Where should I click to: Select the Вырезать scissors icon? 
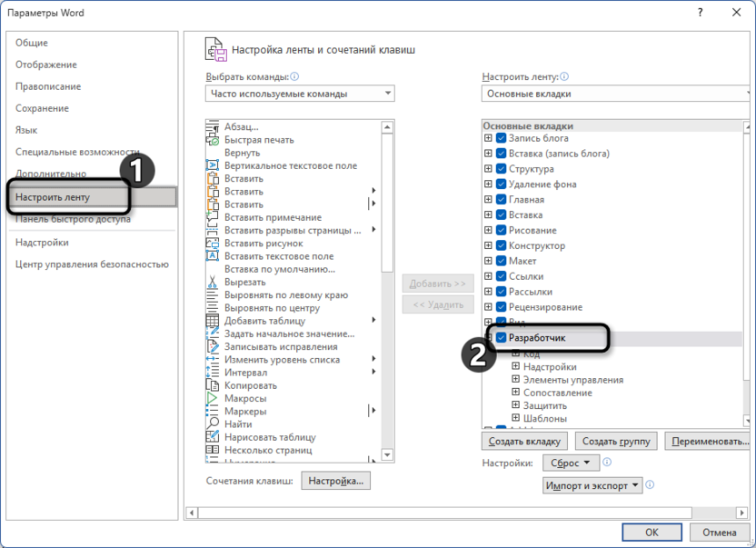(x=213, y=283)
